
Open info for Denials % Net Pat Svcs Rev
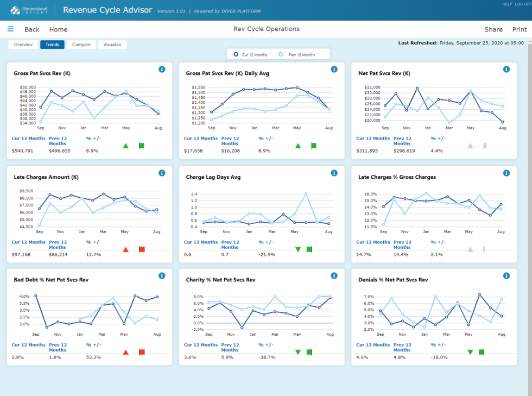pyautogui.click(x=506, y=275)
